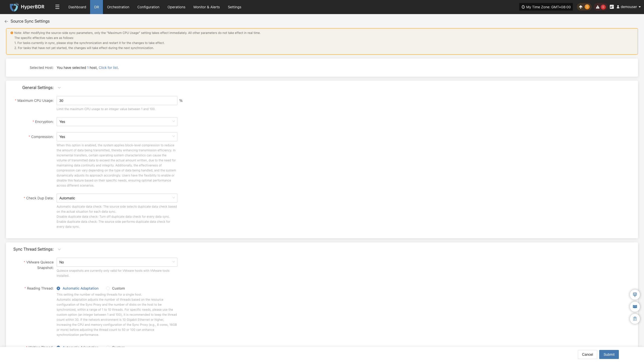Image resolution: width=644 pixels, height=362 pixels.
Task: Click the 'Source Sync Settings' page title
Action: (30, 21)
